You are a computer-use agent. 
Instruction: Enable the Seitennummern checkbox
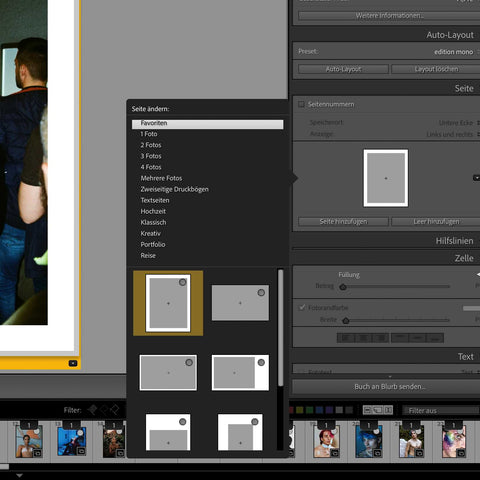(301, 104)
